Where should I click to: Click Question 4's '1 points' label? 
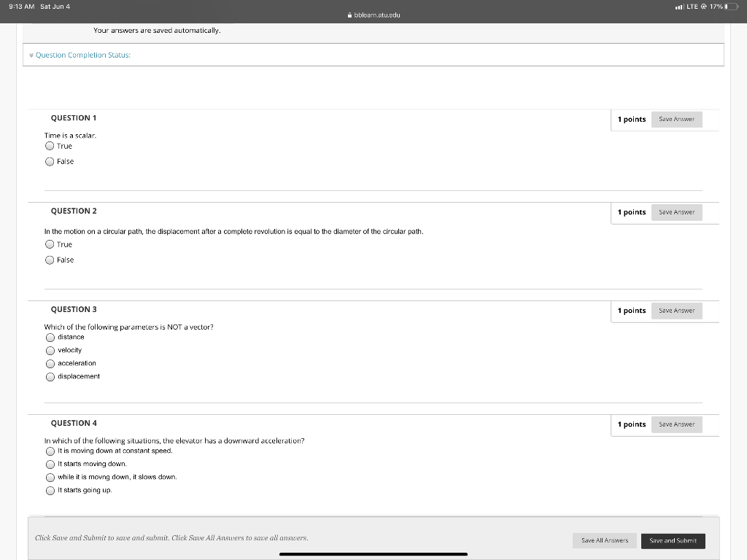(x=632, y=424)
